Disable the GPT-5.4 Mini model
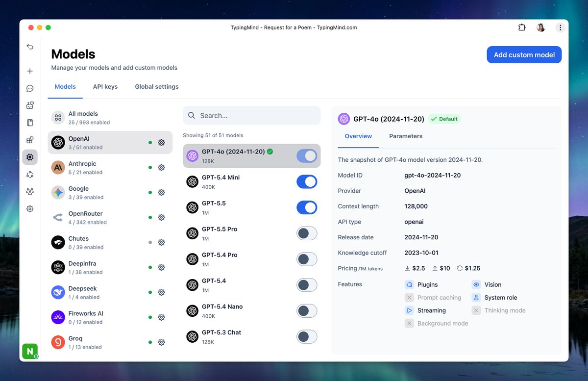 pos(307,182)
